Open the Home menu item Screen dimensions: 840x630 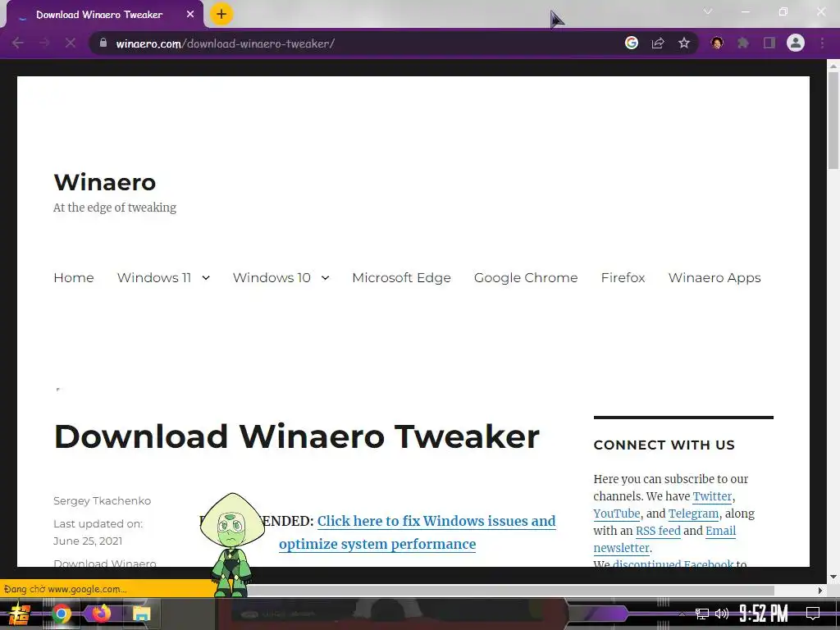click(74, 277)
